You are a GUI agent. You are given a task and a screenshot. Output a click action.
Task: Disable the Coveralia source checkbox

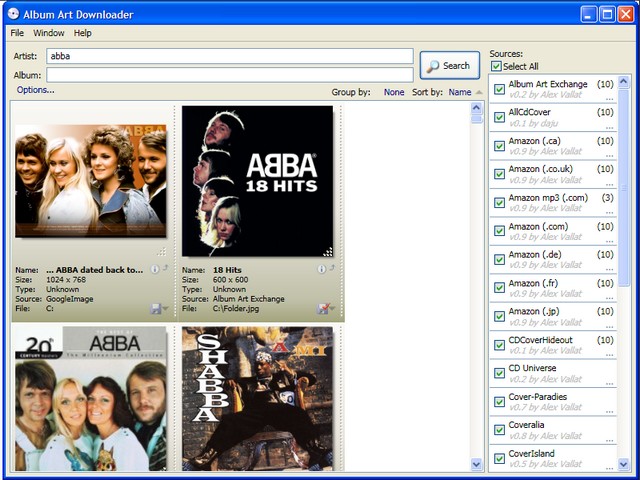coord(499,430)
